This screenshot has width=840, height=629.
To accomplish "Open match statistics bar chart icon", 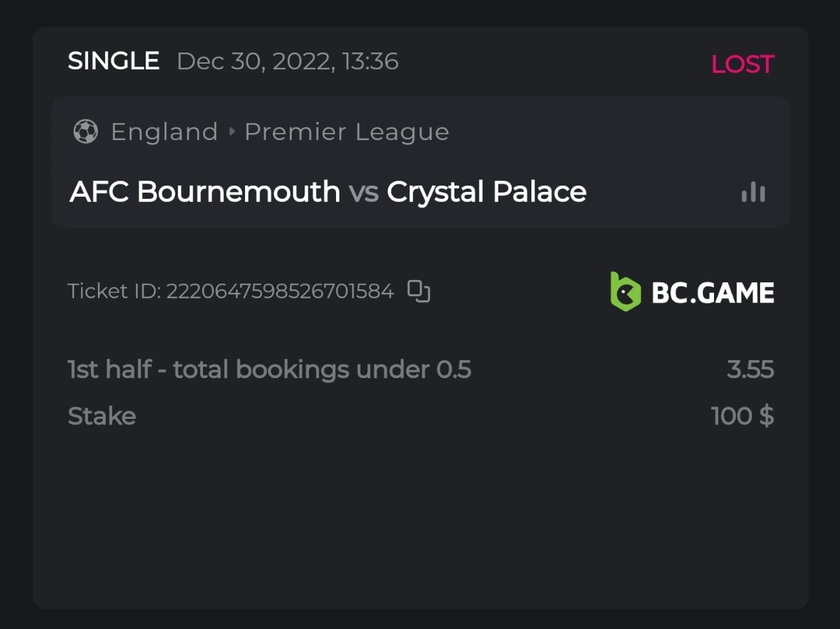I will (x=753, y=192).
